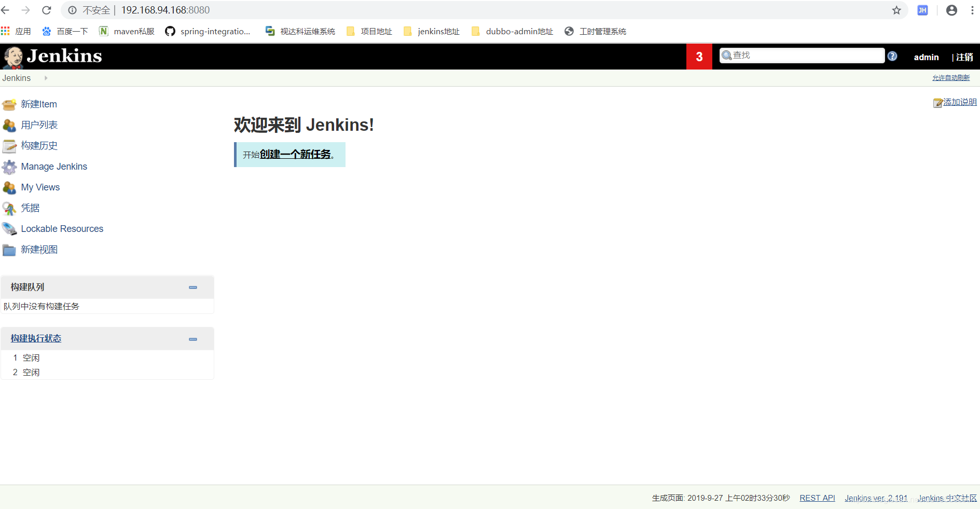Open the 新建视图 link

pyautogui.click(x=39, y=250)
